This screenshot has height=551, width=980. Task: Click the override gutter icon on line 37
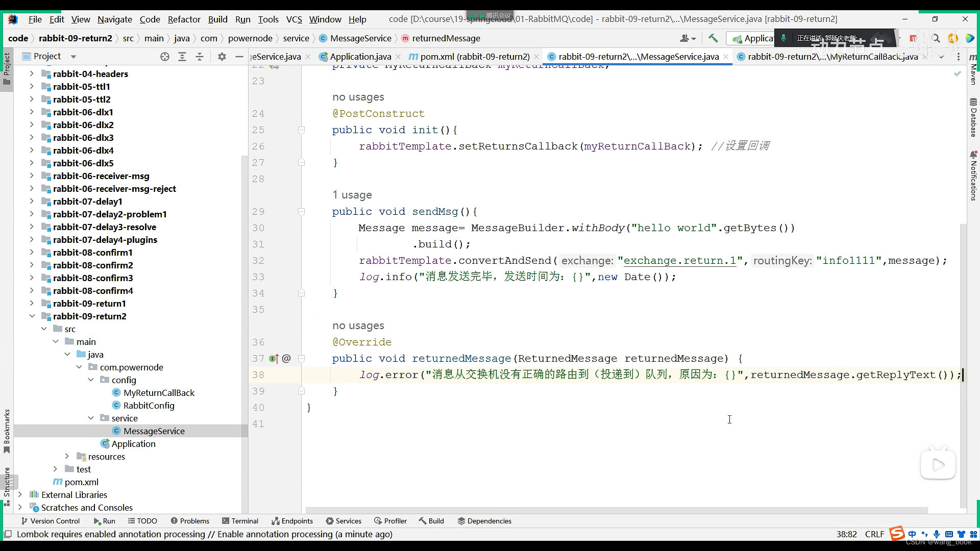[x=274, y=359]
